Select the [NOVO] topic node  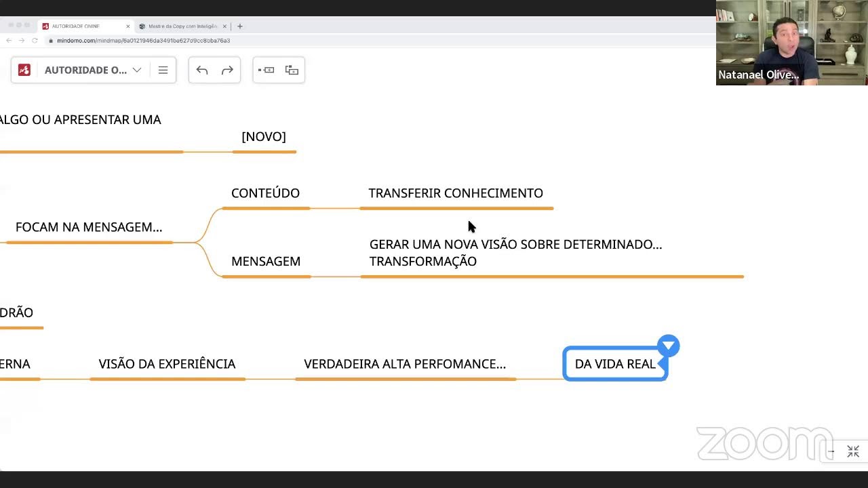coord(264,137)
